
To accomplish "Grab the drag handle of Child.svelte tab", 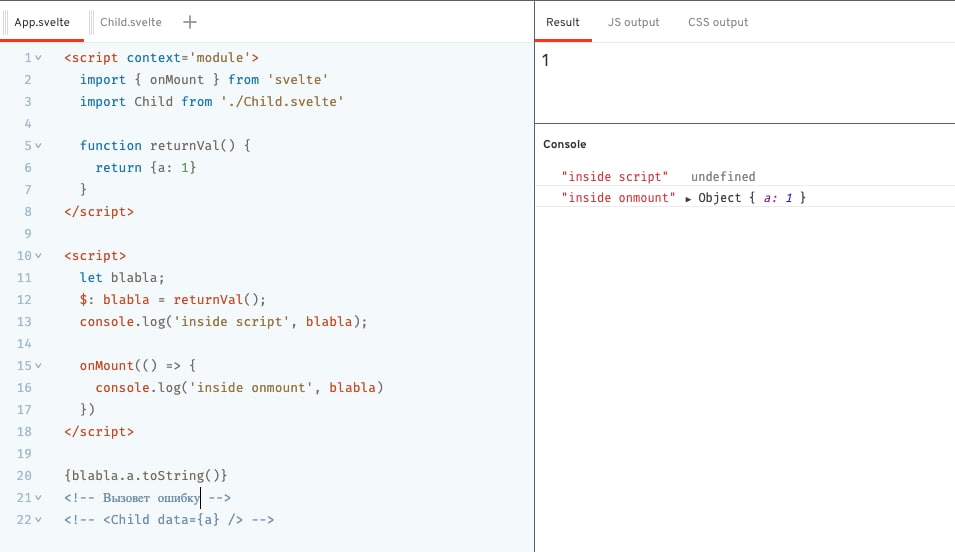I will 91,22.
